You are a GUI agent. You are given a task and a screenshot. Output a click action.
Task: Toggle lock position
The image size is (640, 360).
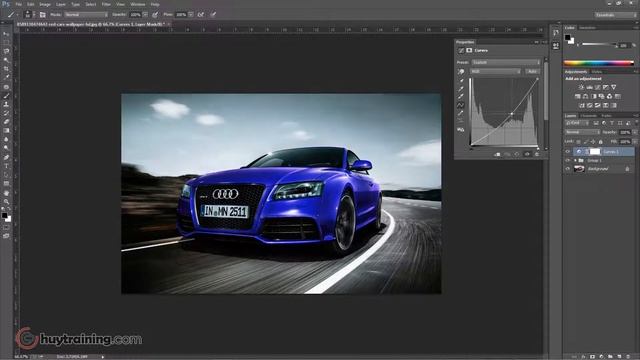tap(593, 142)
